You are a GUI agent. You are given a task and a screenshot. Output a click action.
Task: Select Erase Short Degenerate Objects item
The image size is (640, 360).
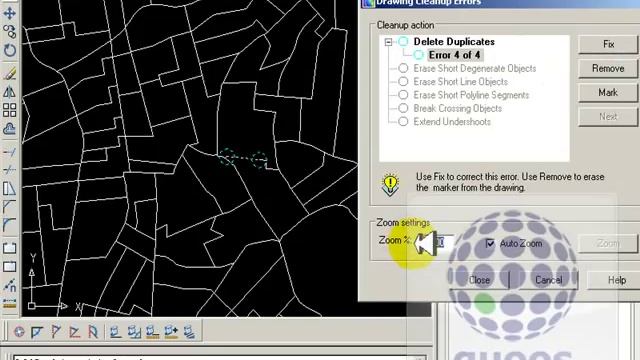pyautogui.click(x=475, y=69)
